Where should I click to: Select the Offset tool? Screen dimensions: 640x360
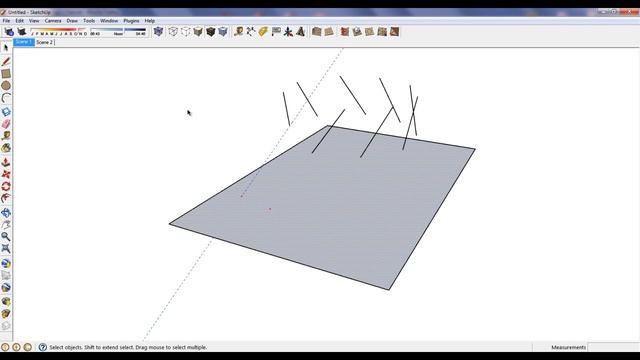click(x=6, y=198)
